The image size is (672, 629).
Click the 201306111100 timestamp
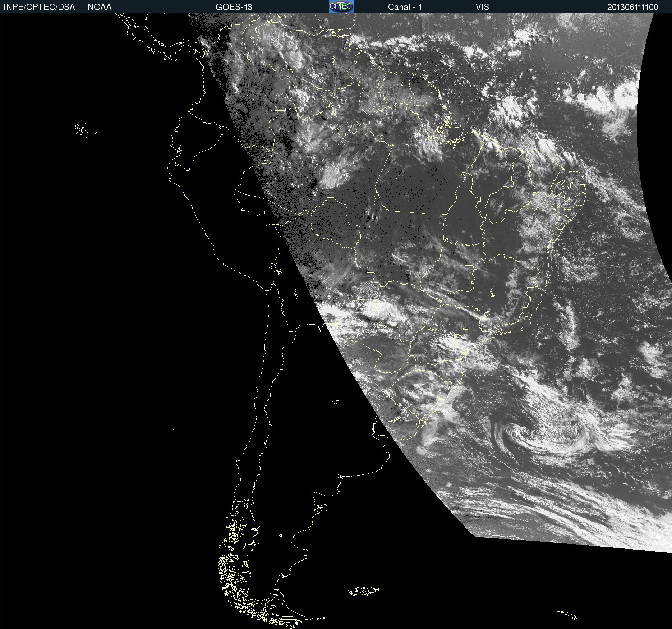click(632, 7)
